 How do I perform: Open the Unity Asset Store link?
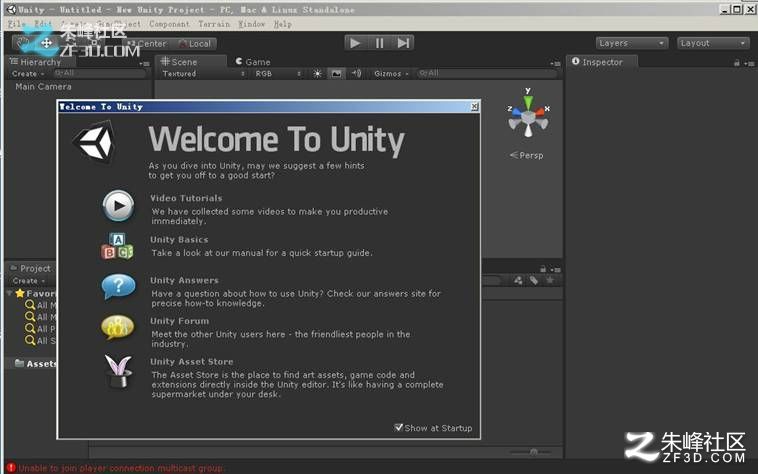[191, 361]
